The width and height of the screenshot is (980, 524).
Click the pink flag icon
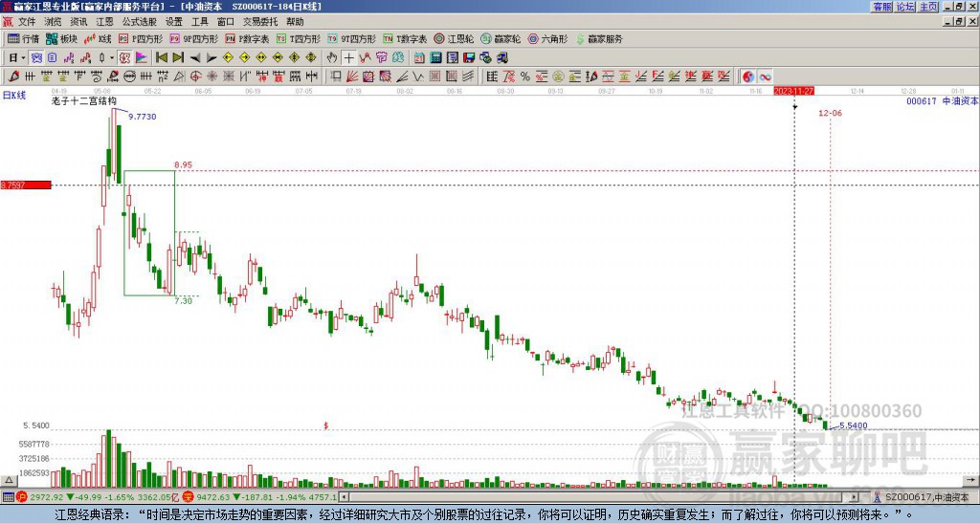click(x=142, y=58)
